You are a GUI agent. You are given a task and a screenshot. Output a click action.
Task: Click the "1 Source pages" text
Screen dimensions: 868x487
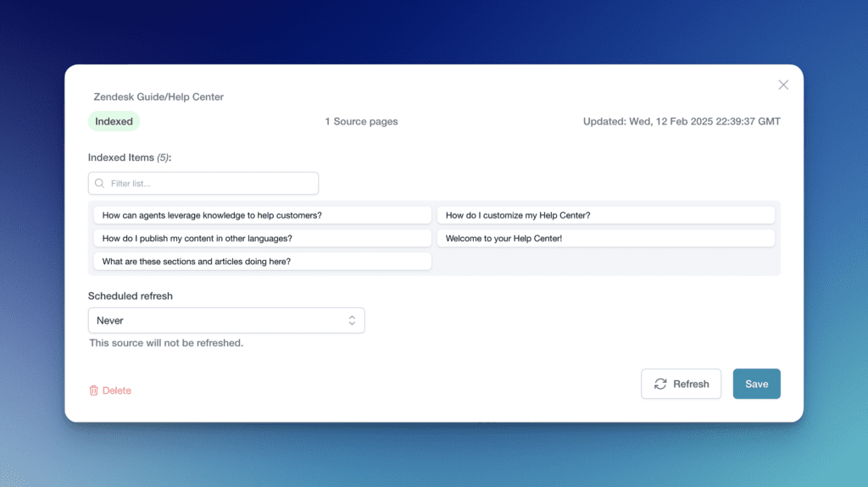coord(361,121)
